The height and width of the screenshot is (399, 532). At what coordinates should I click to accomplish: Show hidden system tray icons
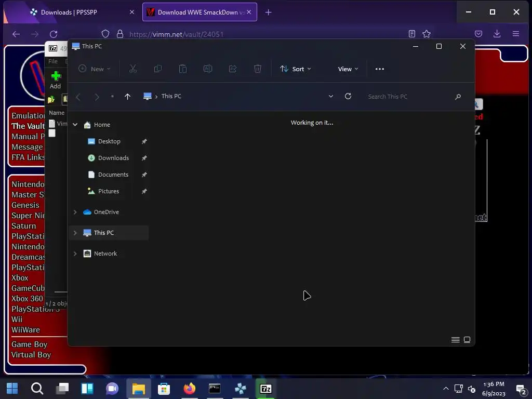coord(446,389)
